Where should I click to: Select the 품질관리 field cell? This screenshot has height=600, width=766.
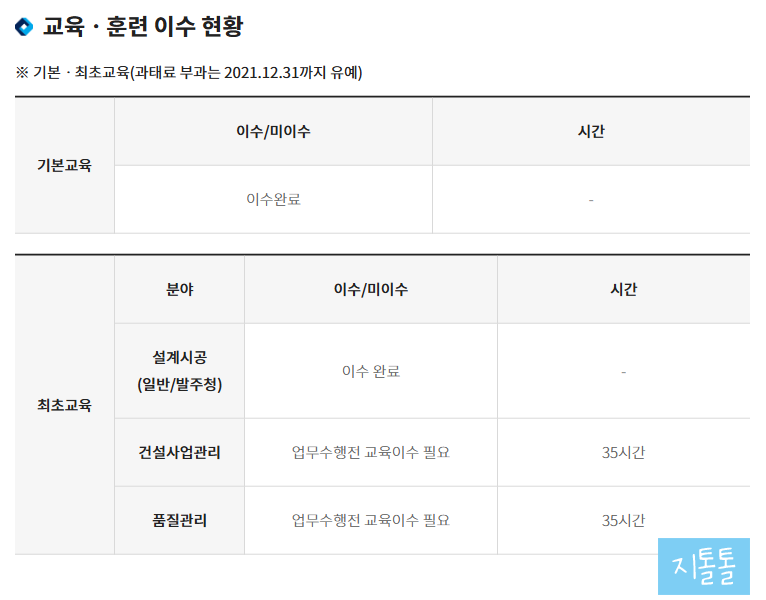(179, 520)
